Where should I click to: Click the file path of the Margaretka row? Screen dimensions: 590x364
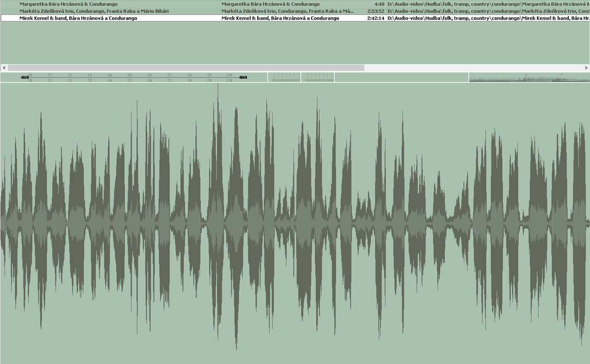(489, 4)
